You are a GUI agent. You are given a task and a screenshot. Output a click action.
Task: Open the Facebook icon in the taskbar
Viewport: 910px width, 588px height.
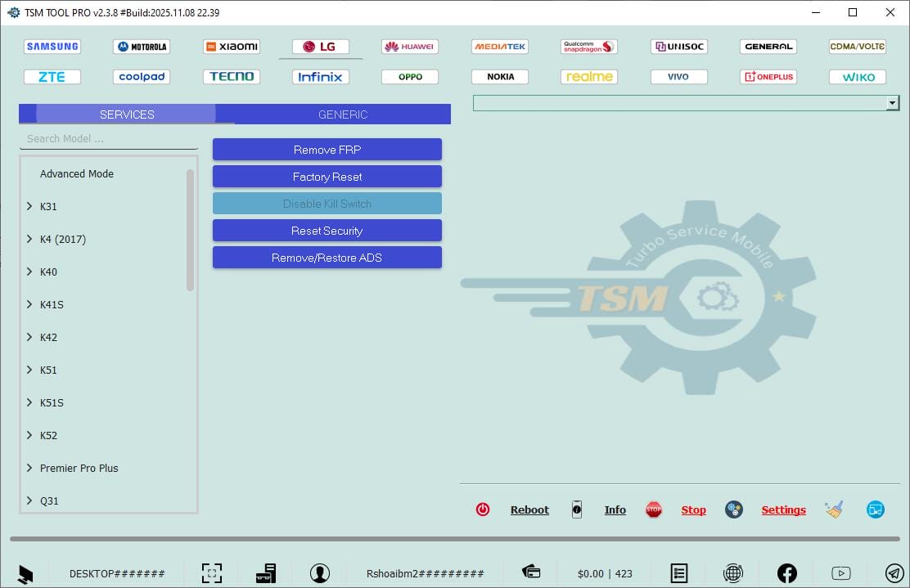click(786, 573)
